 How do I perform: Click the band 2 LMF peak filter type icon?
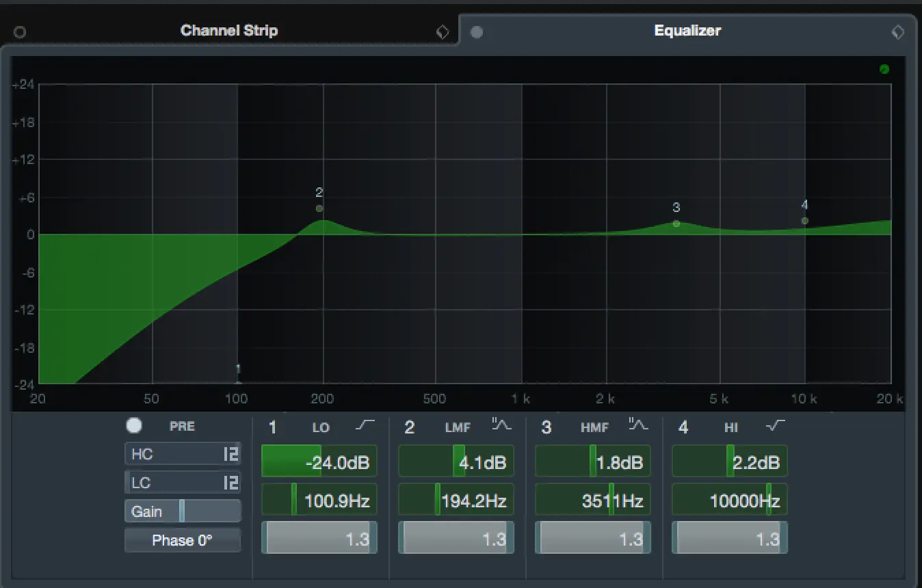coord(501,425)
